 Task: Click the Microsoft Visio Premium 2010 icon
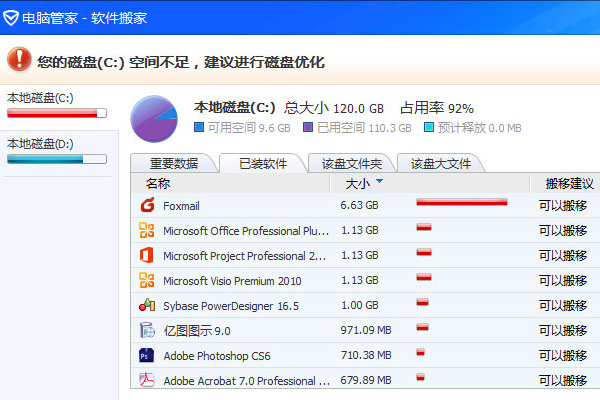click(147, 280)
